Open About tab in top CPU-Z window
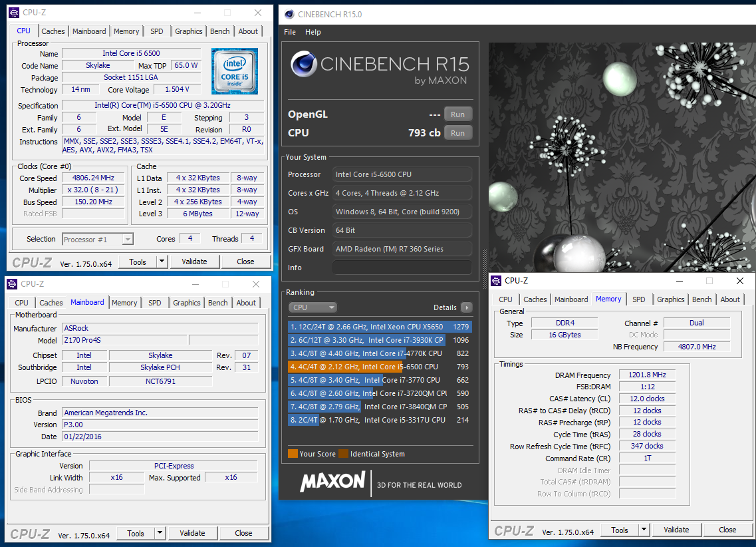The image size is (756, 547). [x=248, y=31]
